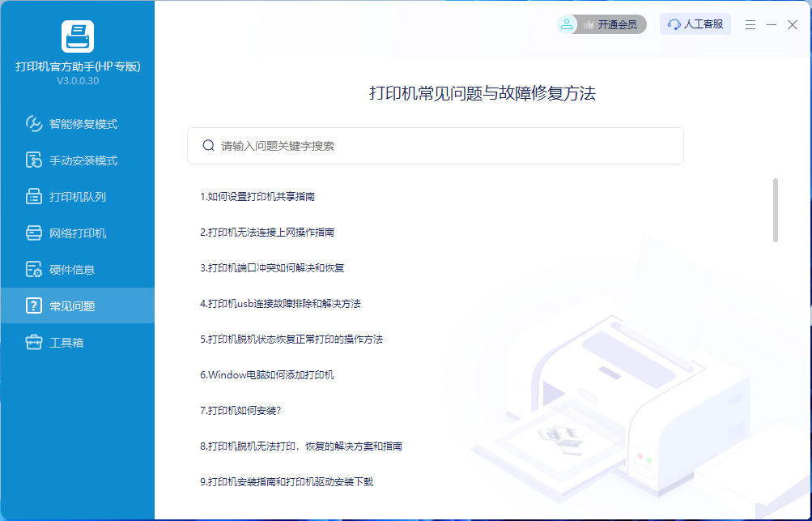Image resolution: width=812 pixels, height=521 pixels.
Task: Open article 1 about setting up printer sharing
Action: (x=257, y=197)
